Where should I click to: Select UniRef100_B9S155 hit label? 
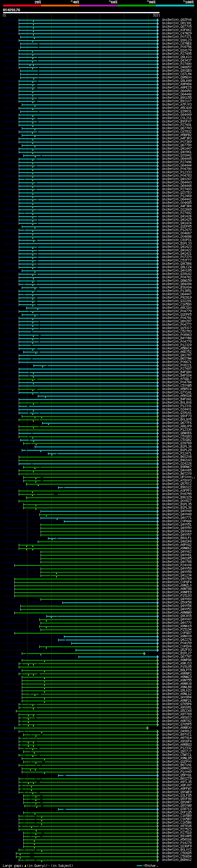click(x=176, y=98)
